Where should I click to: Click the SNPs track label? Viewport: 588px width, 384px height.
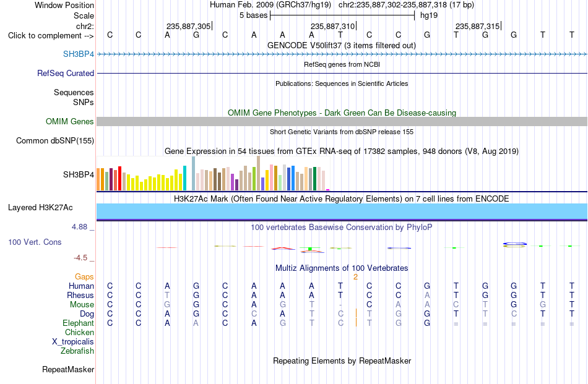pos(84,102)
